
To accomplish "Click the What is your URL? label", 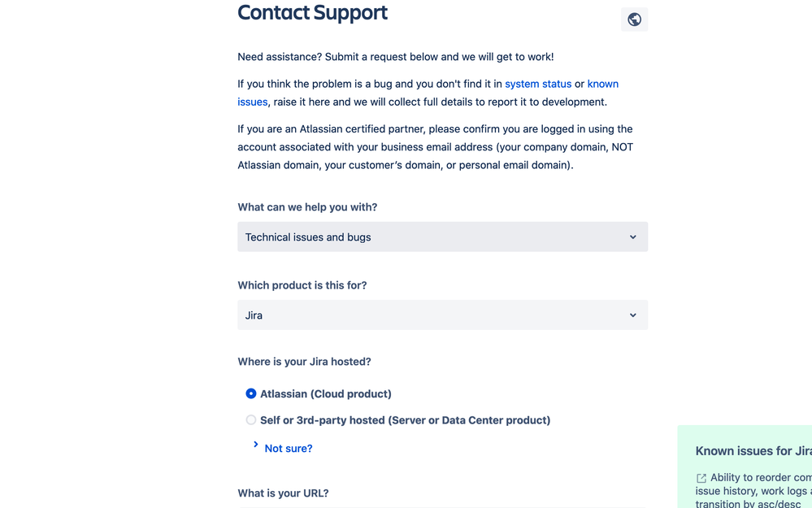I will [x=284, y=493].
